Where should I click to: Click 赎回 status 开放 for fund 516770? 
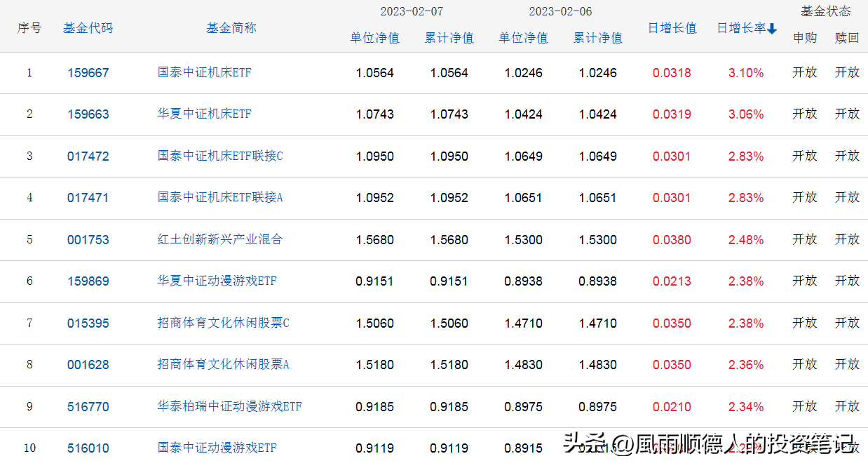847,406
